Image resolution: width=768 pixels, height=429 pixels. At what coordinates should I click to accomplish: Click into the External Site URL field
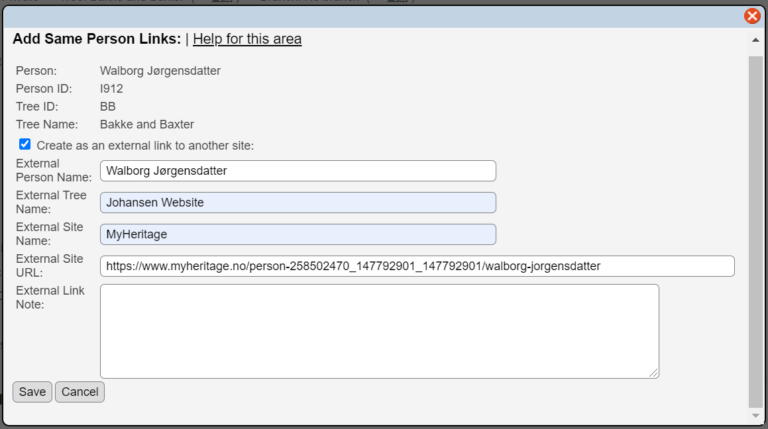[416, 266]
